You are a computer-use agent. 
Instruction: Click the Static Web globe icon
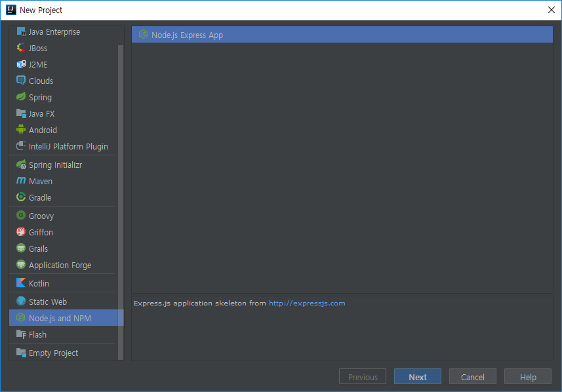tap(21, 302)
